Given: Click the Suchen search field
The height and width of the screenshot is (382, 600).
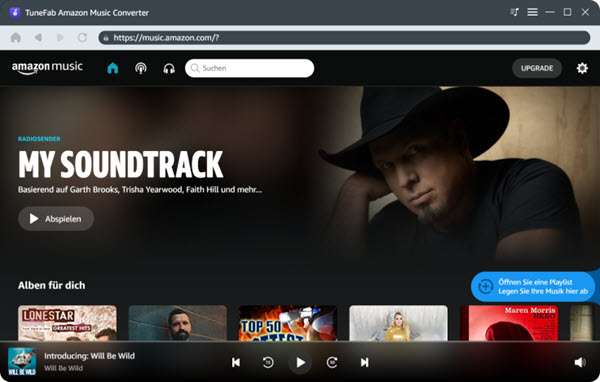Looking at the screenshot, I should click(249, 68).
